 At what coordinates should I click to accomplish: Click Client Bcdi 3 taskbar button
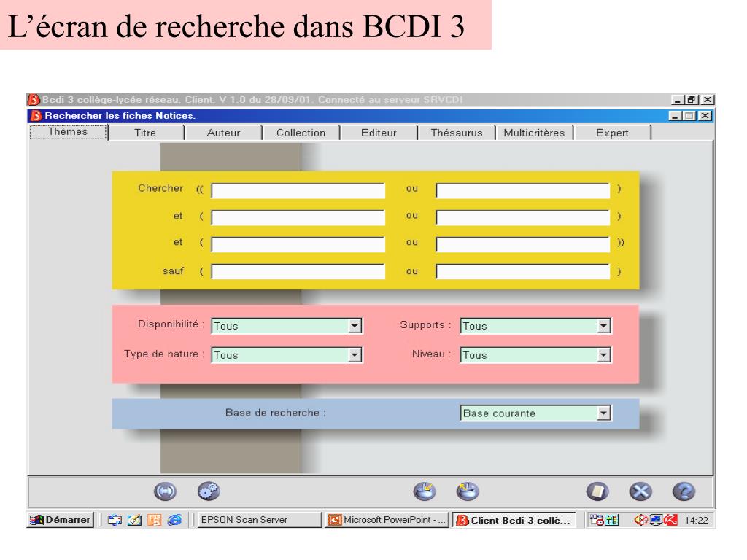[x=514, y=520]
